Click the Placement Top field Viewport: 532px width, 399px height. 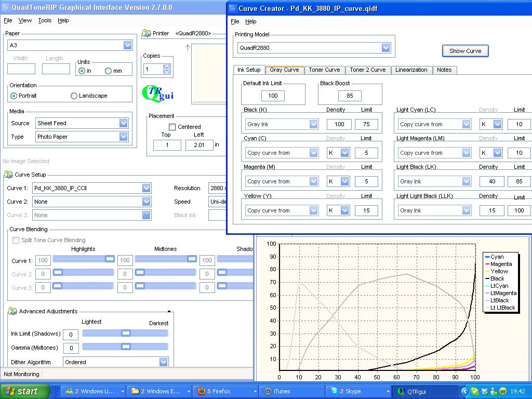tap(167, 145)
